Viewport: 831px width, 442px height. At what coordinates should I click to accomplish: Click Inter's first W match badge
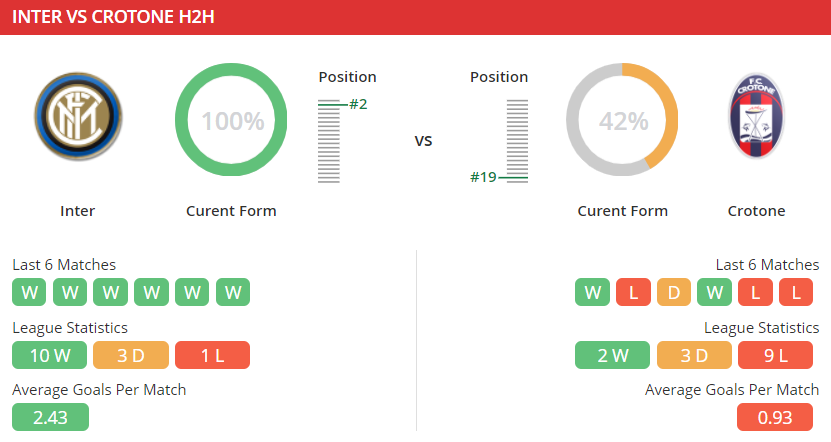pos(29,292)
